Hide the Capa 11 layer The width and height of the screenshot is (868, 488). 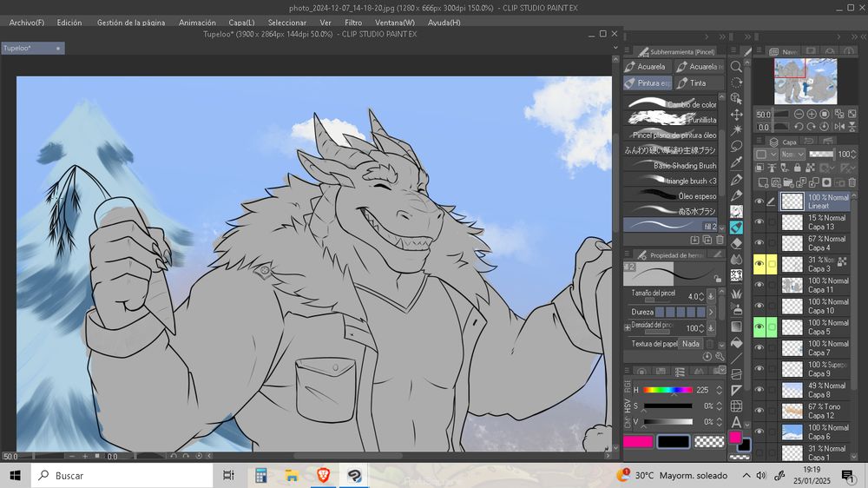[x=759, y=286]
